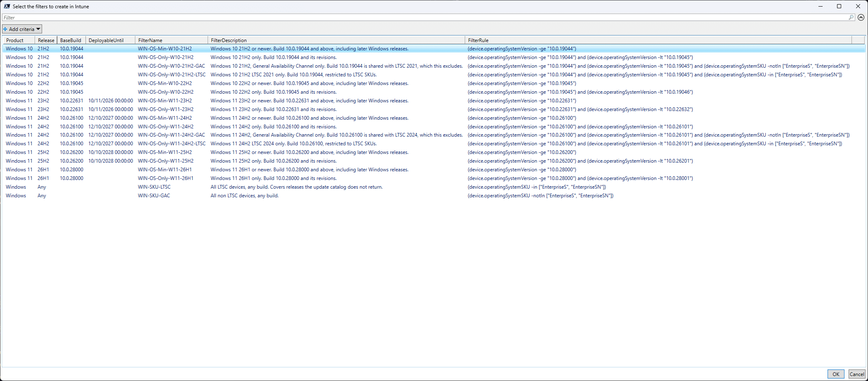Confirm selection with the OK button
The height and width of the screenshot is (381, 868).
click(836, 374)
